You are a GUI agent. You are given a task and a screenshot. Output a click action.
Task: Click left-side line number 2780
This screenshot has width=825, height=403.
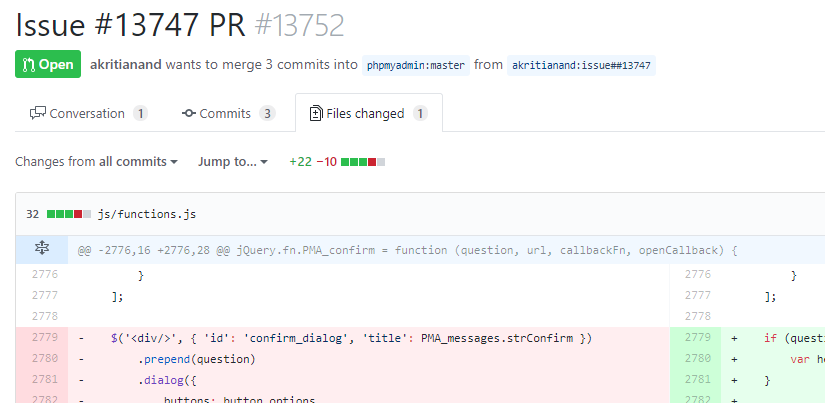click(x=45, y=358)
